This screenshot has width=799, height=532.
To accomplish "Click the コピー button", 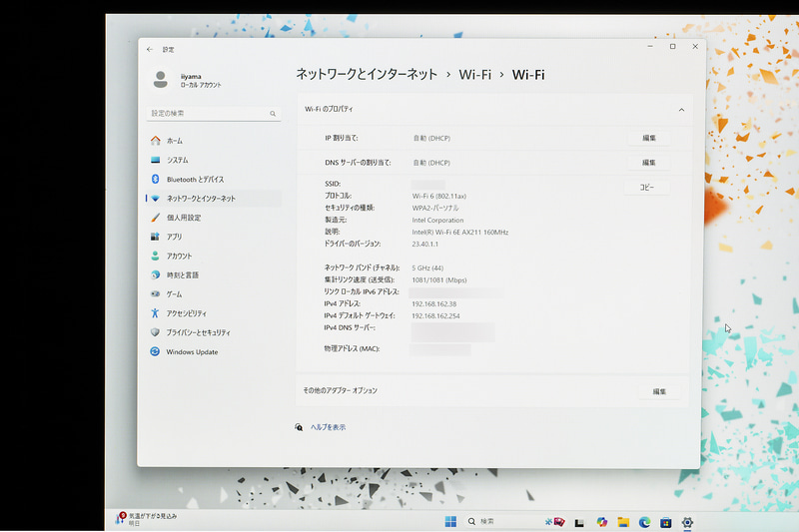I will tap(646, 188).
